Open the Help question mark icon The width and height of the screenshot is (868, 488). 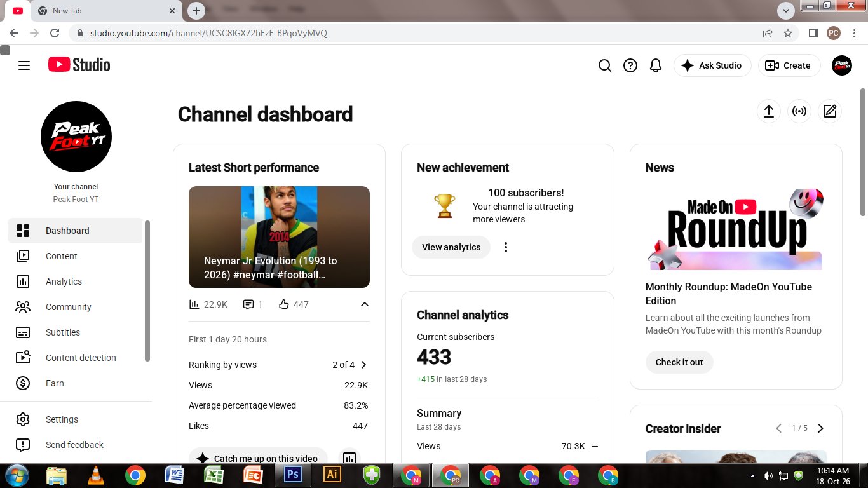click(x=630, y=65)
